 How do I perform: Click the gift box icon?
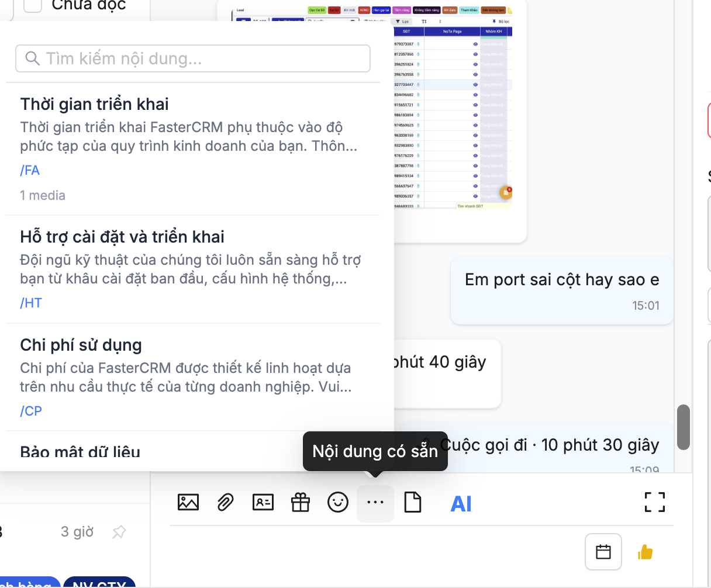[301, 503]
